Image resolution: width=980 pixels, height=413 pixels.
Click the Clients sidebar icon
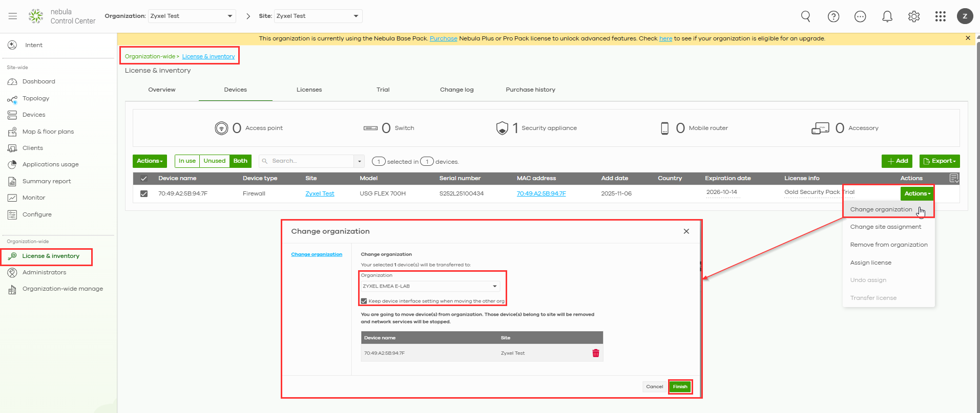(x=12, y=148)
